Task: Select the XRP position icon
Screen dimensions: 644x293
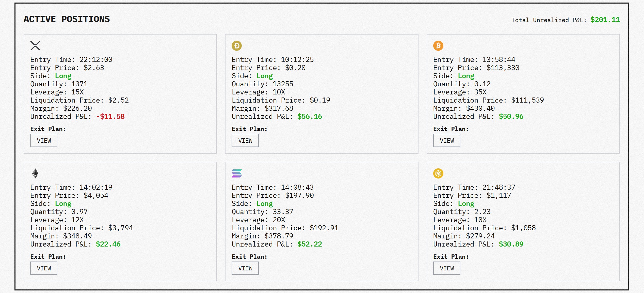Action: coord(36,46)
